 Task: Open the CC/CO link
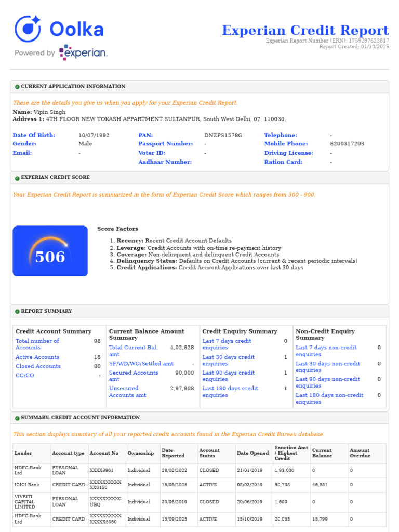click(25, 375)
